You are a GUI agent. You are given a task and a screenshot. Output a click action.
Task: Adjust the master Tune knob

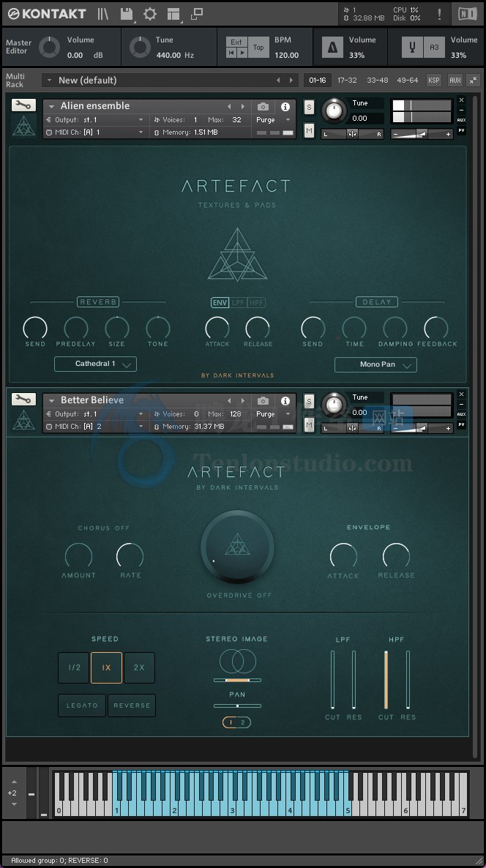coord(140,48)
